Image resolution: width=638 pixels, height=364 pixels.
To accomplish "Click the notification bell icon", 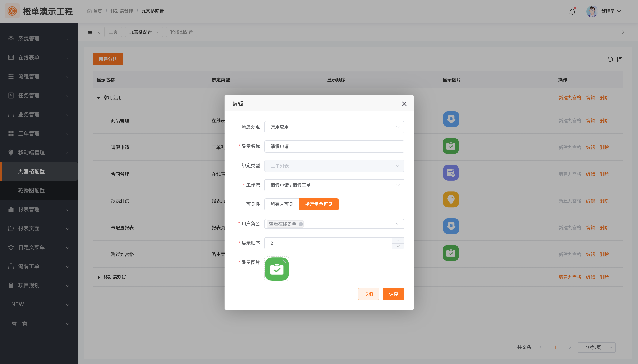I will 572,12.
